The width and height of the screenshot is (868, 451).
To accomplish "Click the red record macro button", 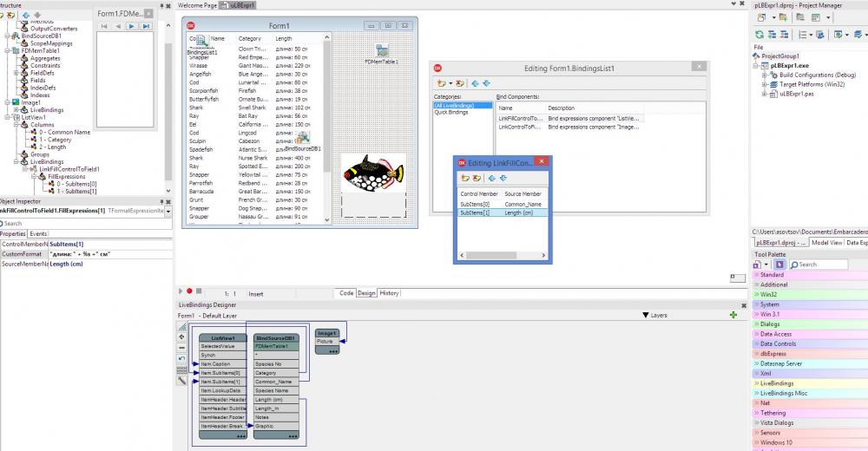I will pyautogui.click(x=189, y=291).
